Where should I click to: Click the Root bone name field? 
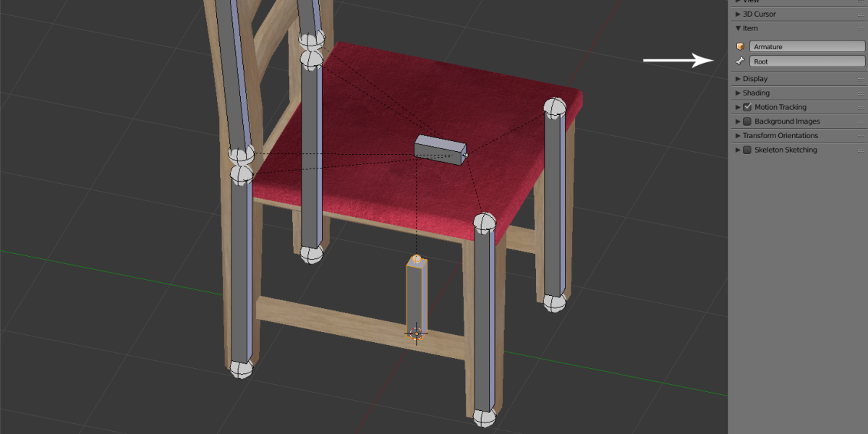coord(807,61)
